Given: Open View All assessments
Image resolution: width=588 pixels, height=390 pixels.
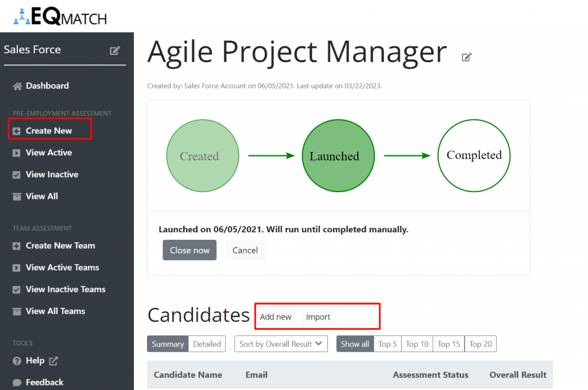Looking at the screenshot, I should click(41, 196).
